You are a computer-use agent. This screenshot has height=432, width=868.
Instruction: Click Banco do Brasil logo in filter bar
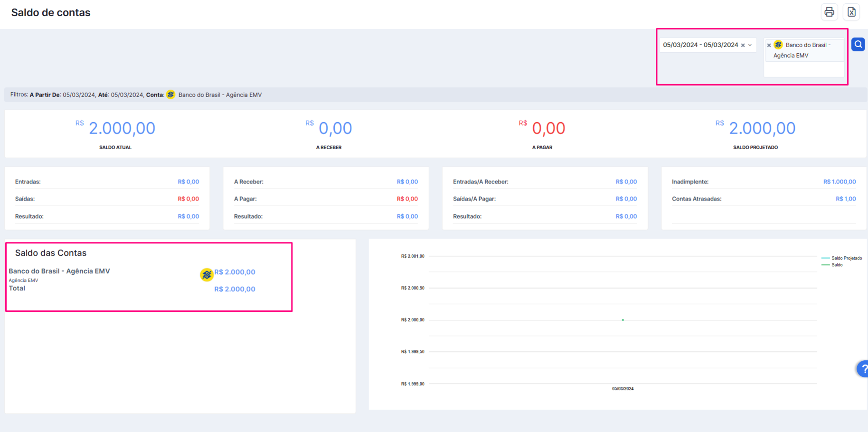[171, 95]
